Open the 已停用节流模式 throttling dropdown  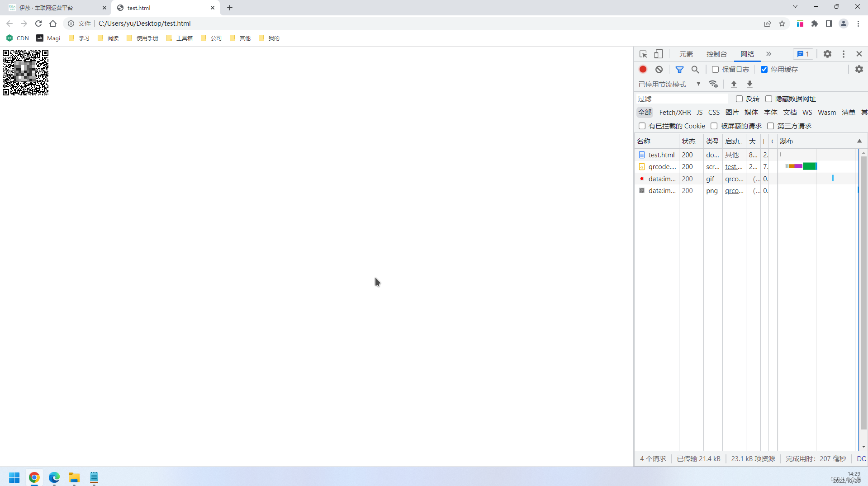tap(669, 84)
